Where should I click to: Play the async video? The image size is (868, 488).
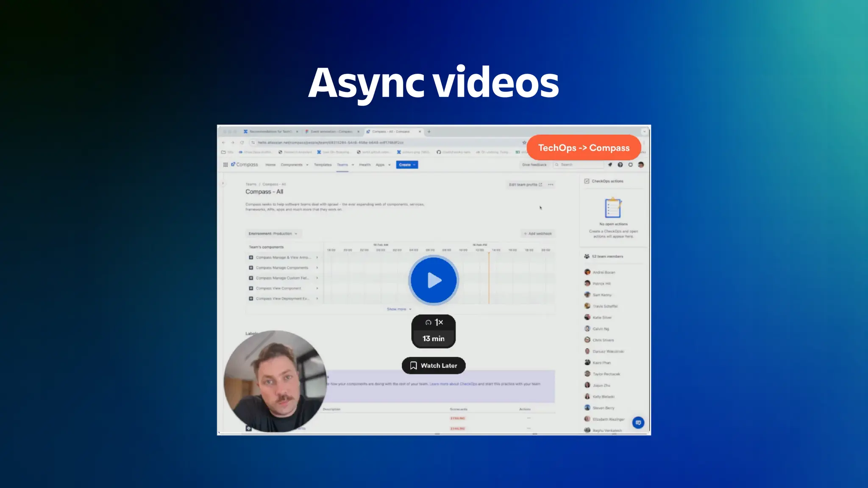coord(434,280)
